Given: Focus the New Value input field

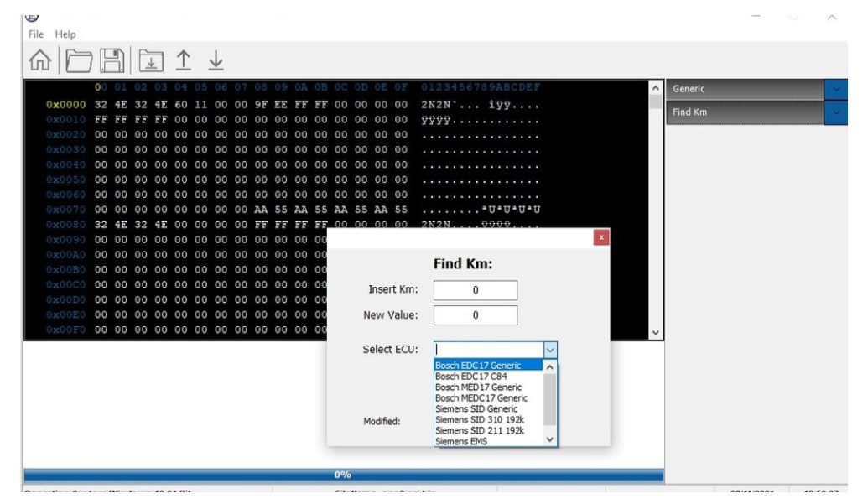Looking at the screenshot, I should tap(476, 315).
